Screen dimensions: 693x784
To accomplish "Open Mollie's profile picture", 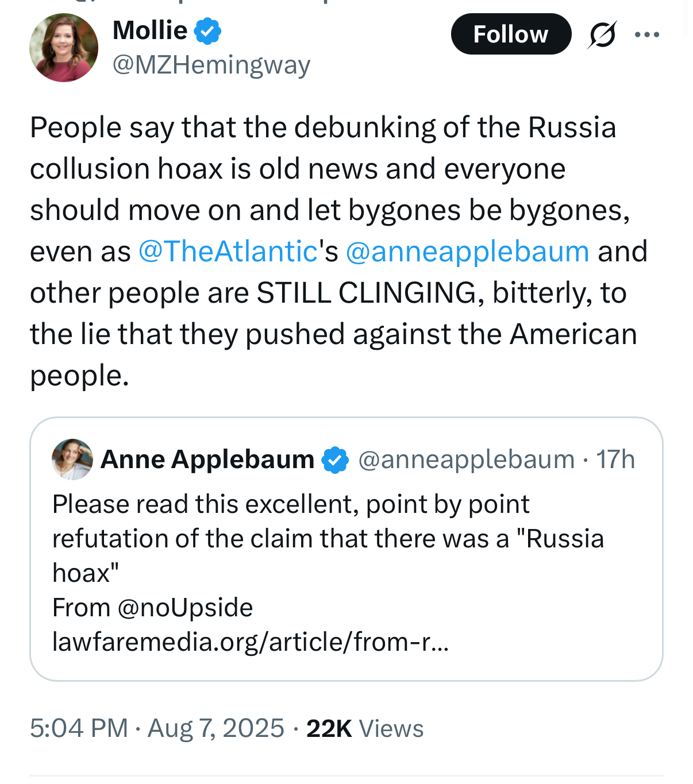I will pyautogui.click(x=63, y=48).
